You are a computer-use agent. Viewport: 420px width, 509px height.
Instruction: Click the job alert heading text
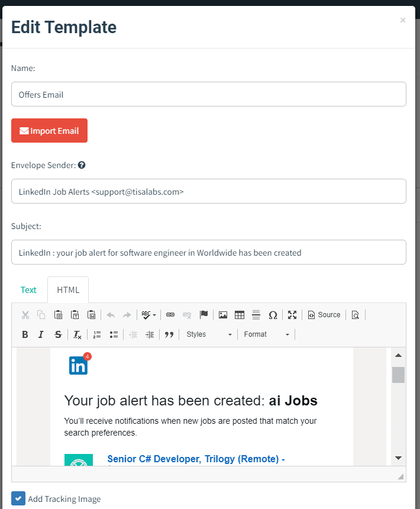pyautogui.click(x=190, y=401)
